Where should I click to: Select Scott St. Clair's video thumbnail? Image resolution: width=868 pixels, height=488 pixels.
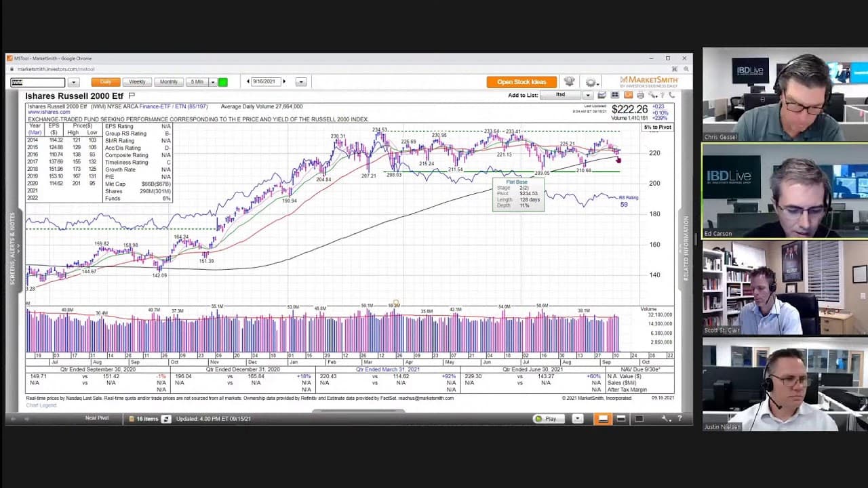pos(785,288)
